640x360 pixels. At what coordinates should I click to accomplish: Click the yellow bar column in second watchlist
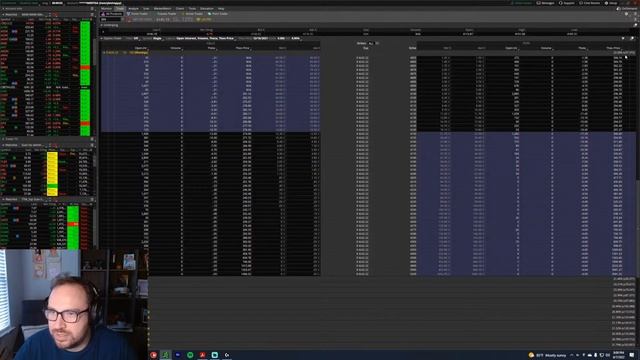coord(52,173)
